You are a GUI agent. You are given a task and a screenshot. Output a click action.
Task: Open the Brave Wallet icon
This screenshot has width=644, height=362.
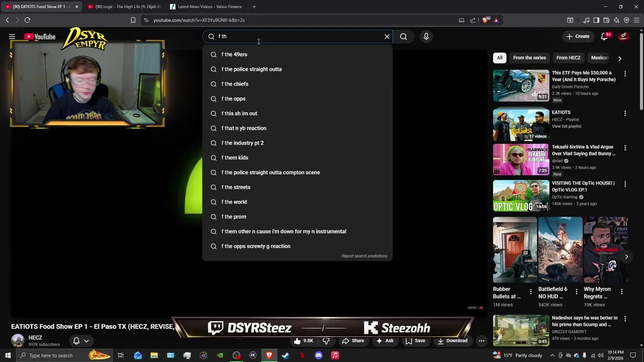tap(606, 20)
